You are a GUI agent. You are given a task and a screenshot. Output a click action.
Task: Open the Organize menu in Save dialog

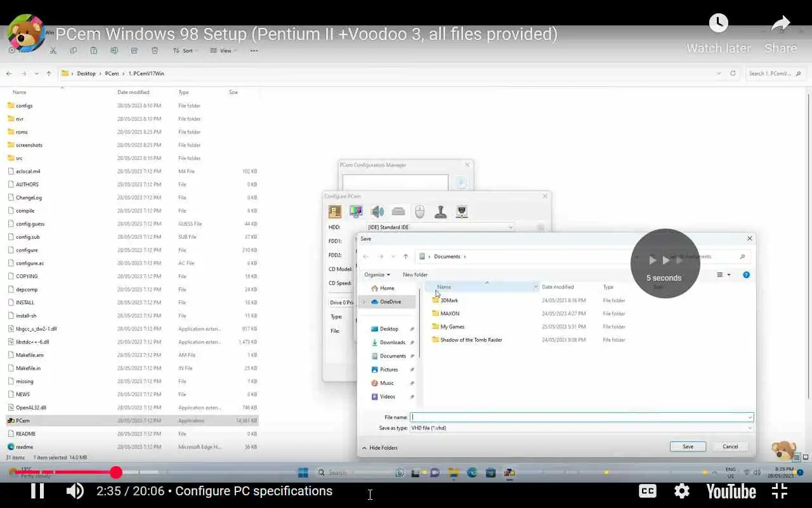(377, 275)
